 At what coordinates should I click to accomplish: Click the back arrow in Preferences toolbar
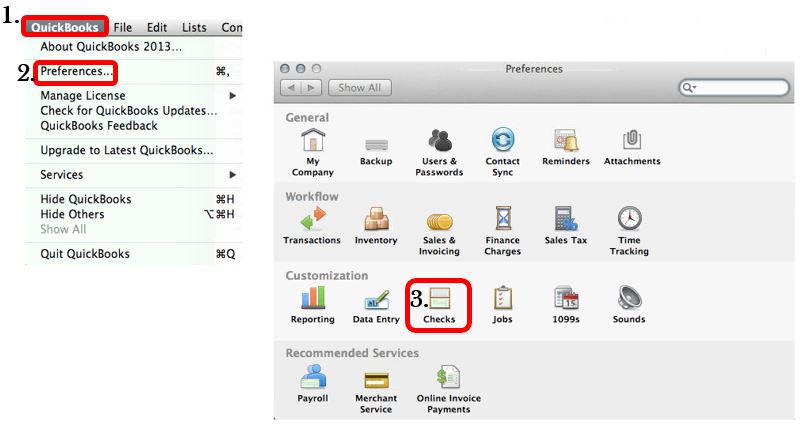(x=291, y=88)
